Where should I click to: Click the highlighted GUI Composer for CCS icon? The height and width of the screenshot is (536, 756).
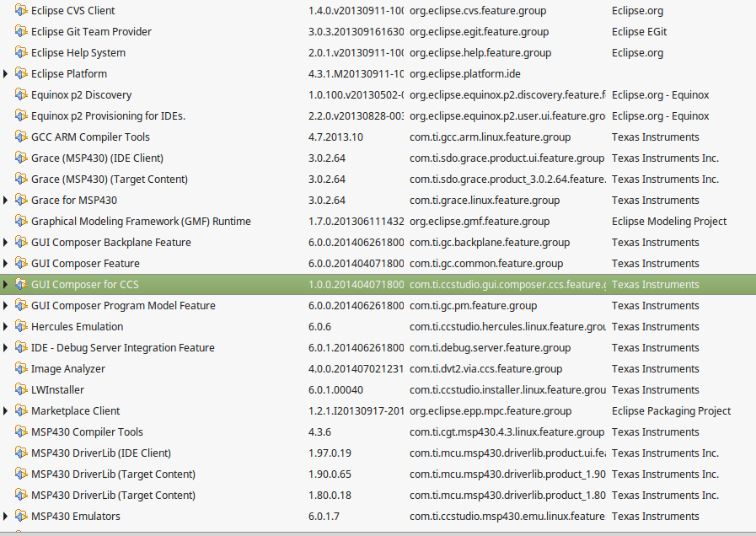pyautogui.click(x=21, y=284)
